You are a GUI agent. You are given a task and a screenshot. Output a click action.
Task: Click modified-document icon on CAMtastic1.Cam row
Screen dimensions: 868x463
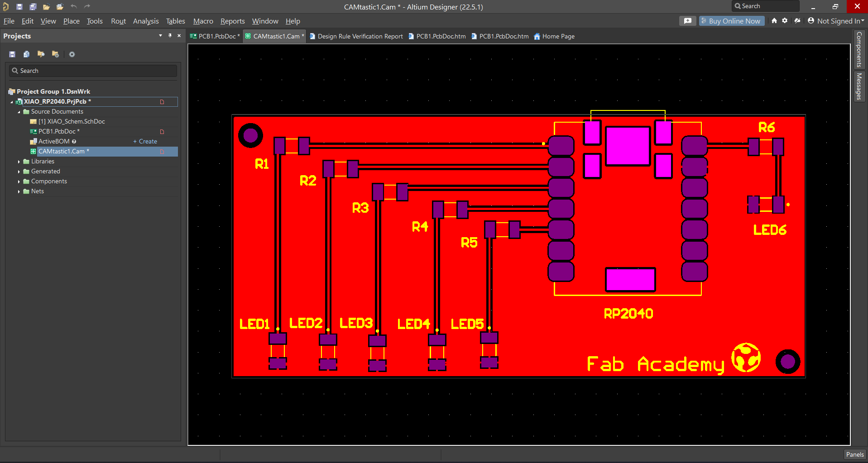pyautogui.click(x=162, y=152)
